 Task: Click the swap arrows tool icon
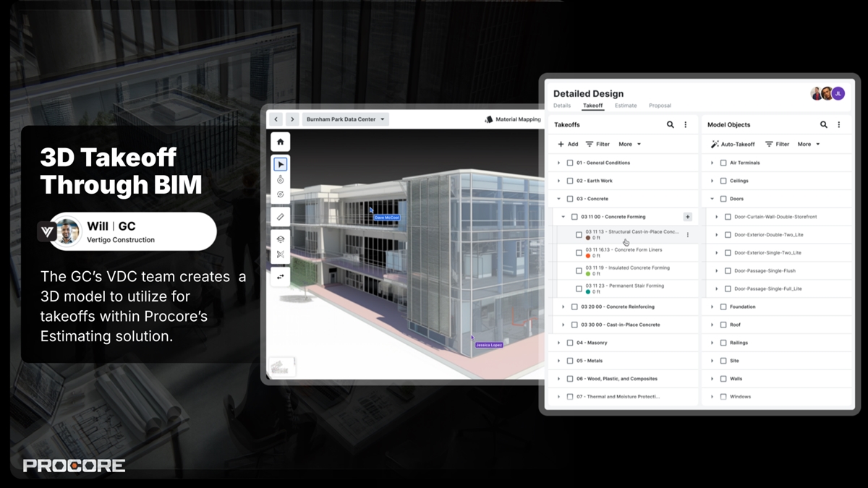(281, 277)
